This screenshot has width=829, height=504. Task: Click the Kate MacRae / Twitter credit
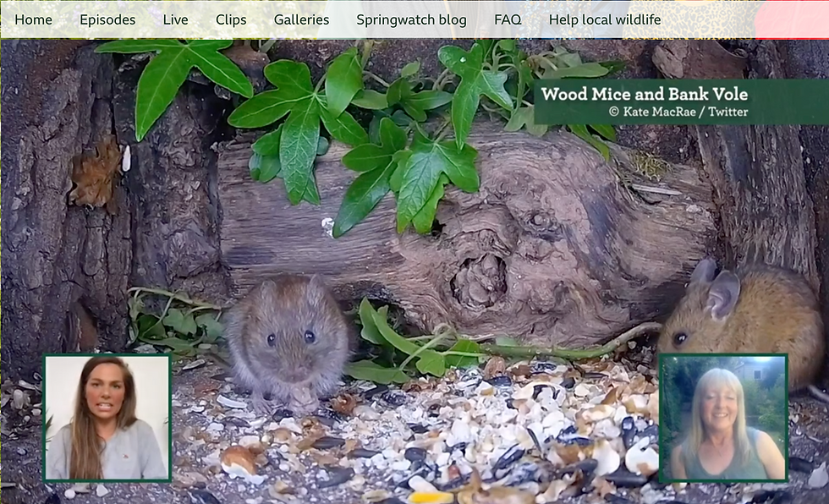pyautogui.click(x=678, y=112)
